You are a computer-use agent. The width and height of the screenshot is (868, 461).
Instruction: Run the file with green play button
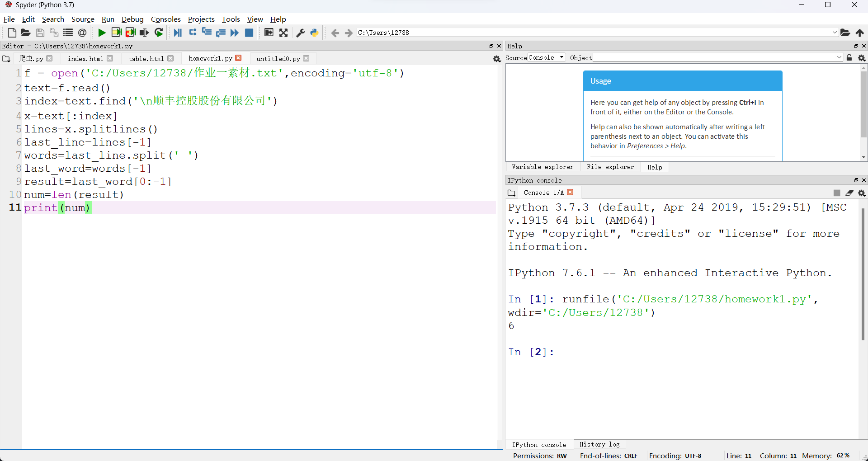coord(102,33)
